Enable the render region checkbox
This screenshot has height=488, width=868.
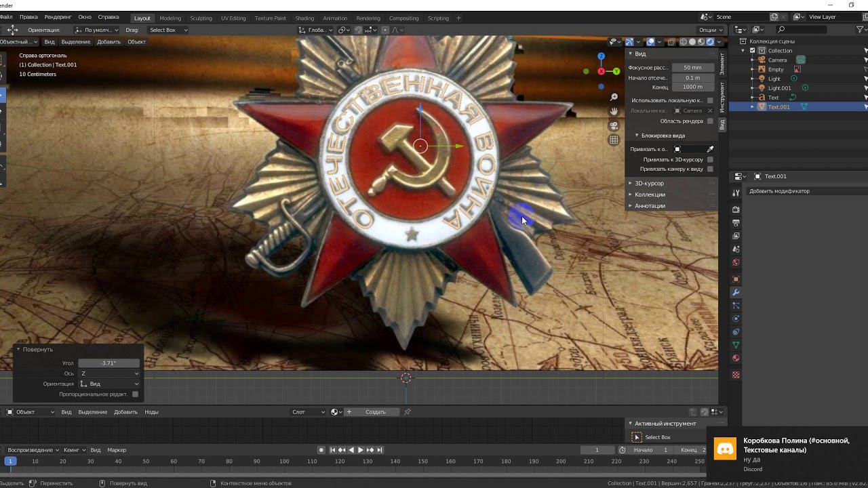click(710, 121)
